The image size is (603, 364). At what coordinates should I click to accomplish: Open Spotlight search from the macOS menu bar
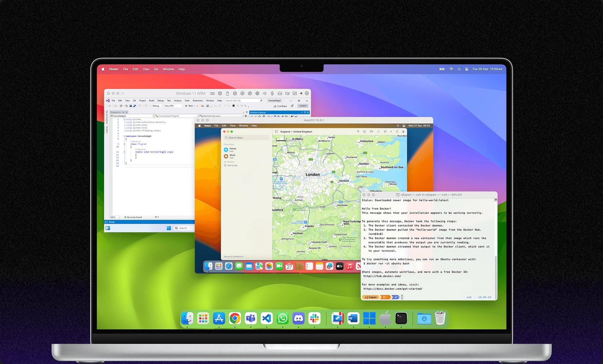459,69
